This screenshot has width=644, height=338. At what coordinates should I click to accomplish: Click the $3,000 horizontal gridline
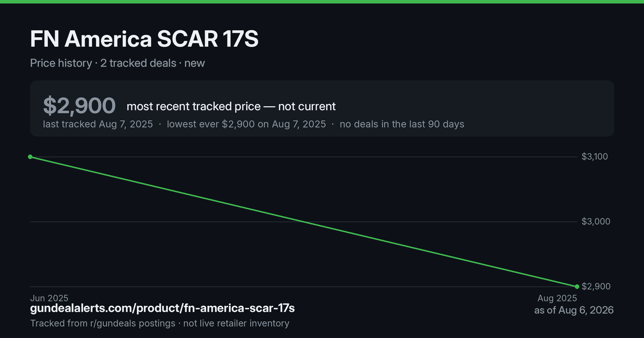tap(303, 222)
